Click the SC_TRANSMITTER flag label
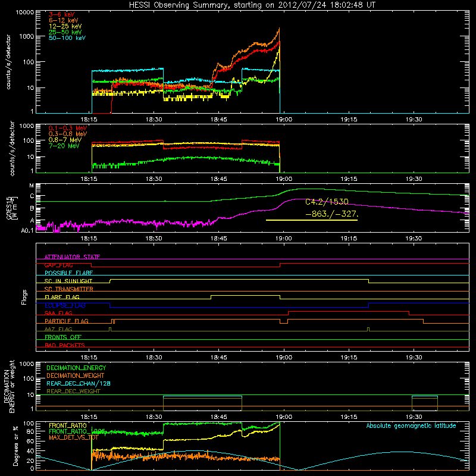Viewport: 476px width, 476px height. point(69,289)
